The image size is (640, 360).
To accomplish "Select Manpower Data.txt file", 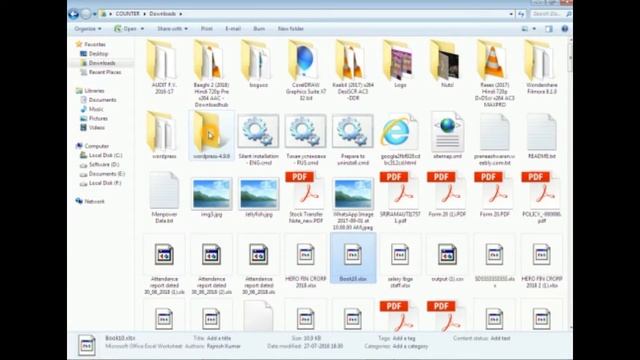I will coord(164,198).
